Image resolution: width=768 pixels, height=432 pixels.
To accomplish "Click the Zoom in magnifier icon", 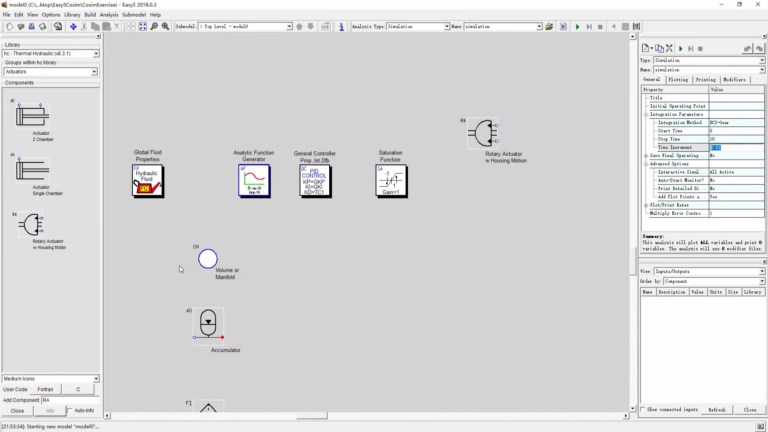I will (x=166, y=26).
